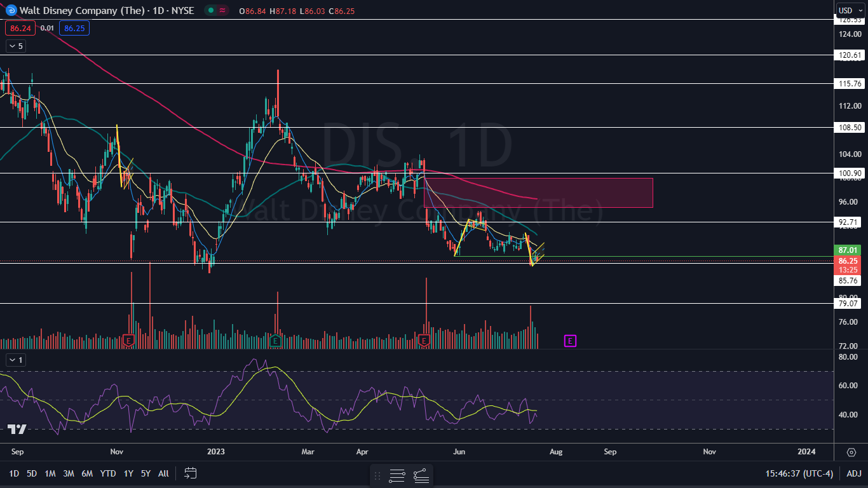The image size is (868, 488).
Task: Open timezone menu showing 15:46:37 (UTC-4)
Action: (x=799, y=473)
